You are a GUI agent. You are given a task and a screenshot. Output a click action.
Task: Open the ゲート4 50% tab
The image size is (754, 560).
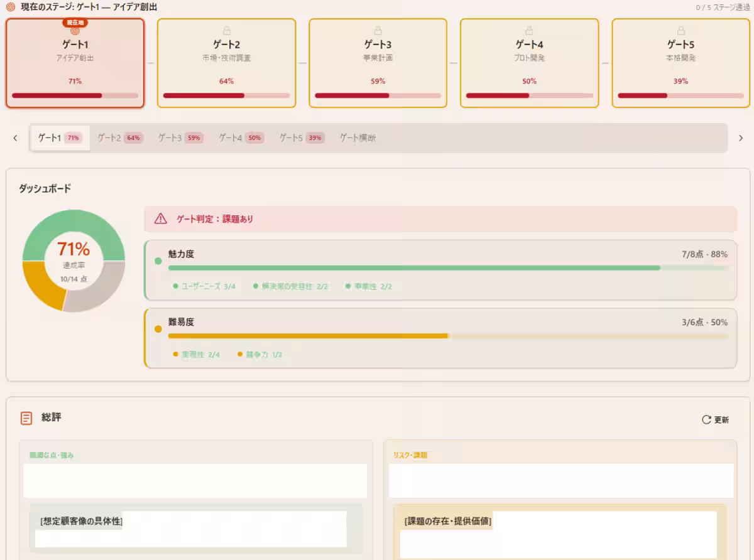click(241, 138)
